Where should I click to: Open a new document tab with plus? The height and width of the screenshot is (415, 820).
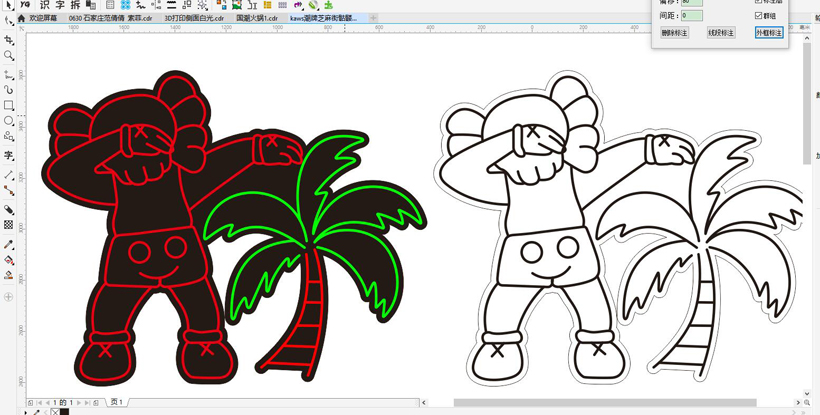373,18
